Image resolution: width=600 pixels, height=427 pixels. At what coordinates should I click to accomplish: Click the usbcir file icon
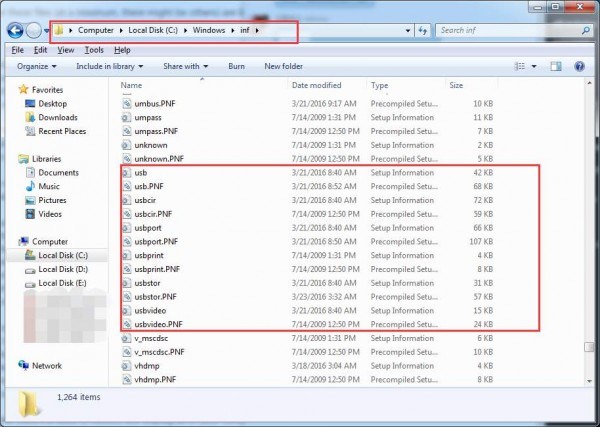(126, 200)
